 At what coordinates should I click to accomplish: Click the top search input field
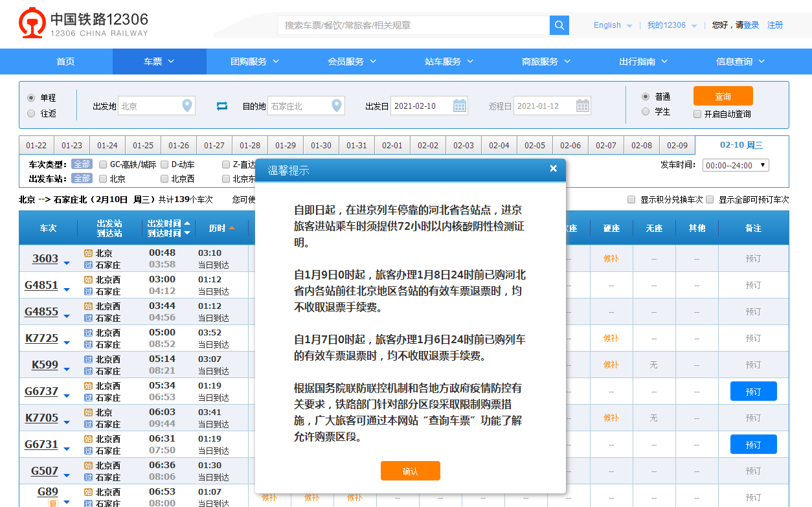pos(413,25)
